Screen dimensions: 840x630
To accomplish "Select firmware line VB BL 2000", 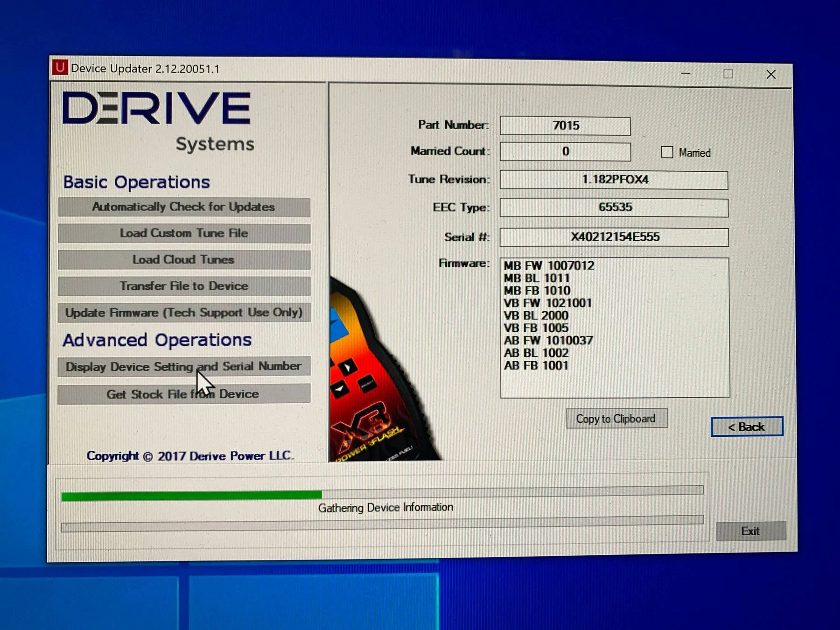I will [x=536, y=316].
